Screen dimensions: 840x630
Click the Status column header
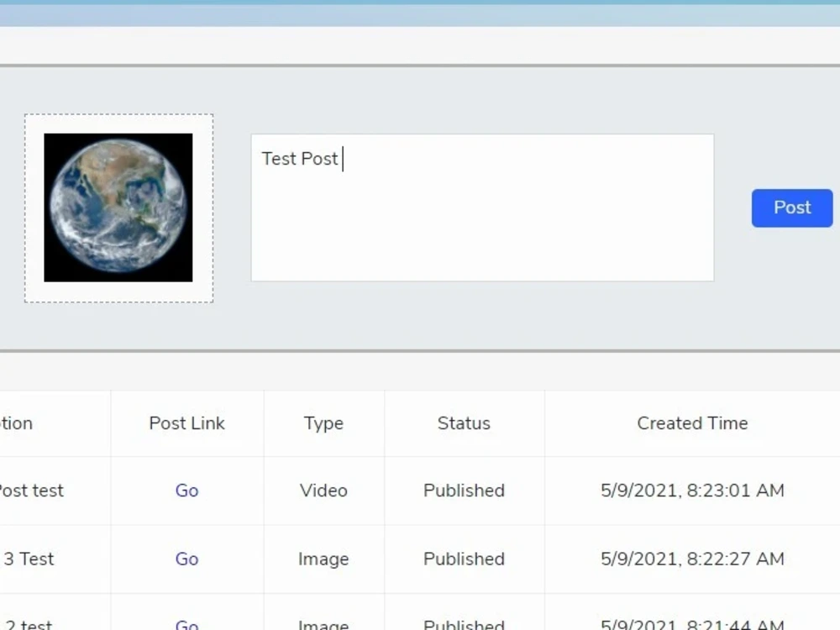pyautogui.click(x=464, y=423)
